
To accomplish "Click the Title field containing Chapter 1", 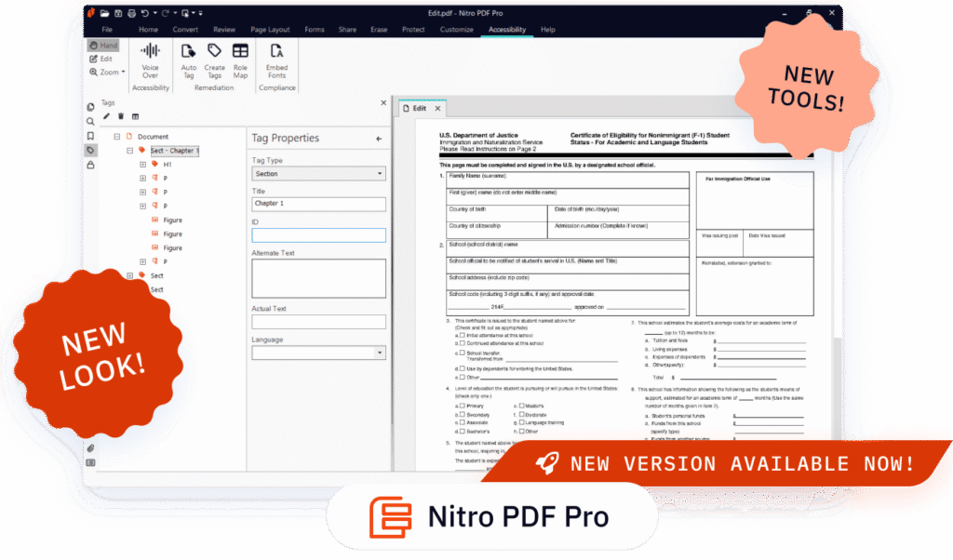I will pos(318,204).
